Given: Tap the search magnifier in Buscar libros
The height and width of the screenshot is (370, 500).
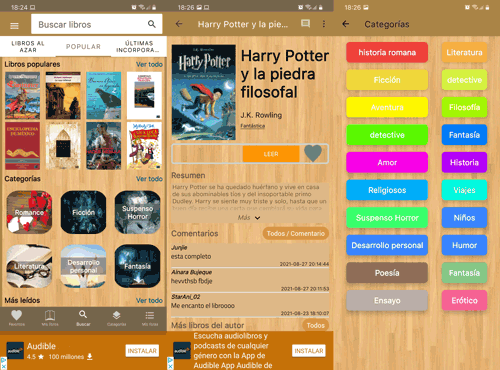Looking at the screenshot, I should (x=152, y=24).
